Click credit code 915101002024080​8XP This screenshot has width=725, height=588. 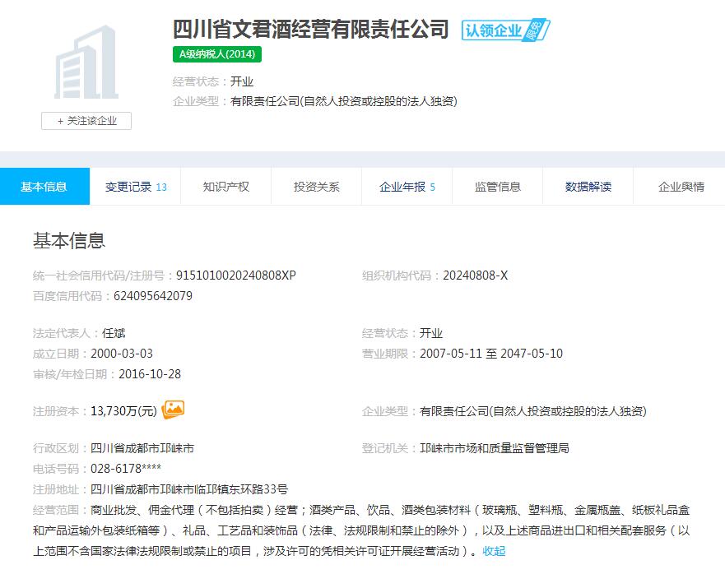[236, 275]
